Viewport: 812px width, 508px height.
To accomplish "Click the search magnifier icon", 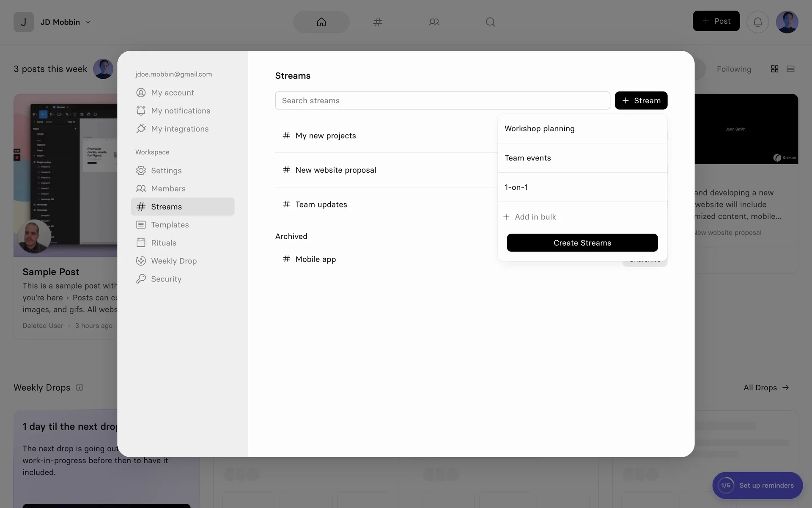I will point(490,22).
